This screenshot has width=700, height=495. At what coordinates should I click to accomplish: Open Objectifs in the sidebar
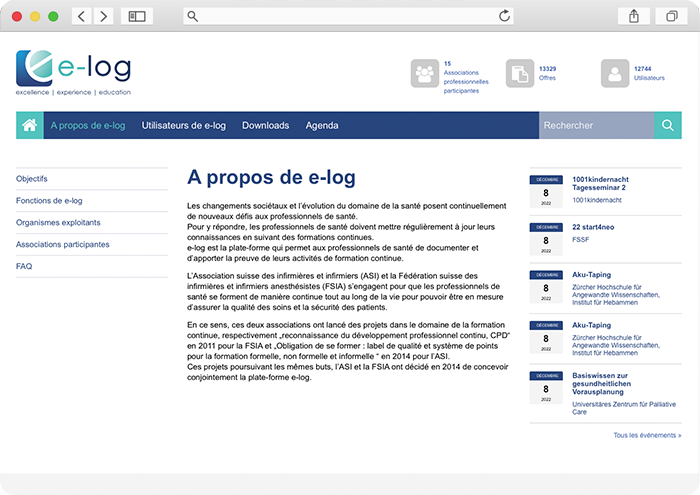point(32,179)
